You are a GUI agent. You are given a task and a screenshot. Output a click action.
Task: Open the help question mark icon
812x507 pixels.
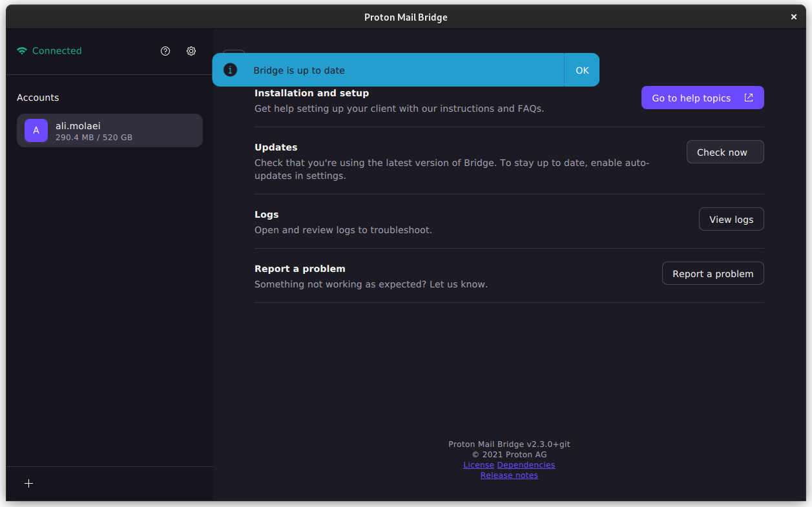[x=165, y=51]
